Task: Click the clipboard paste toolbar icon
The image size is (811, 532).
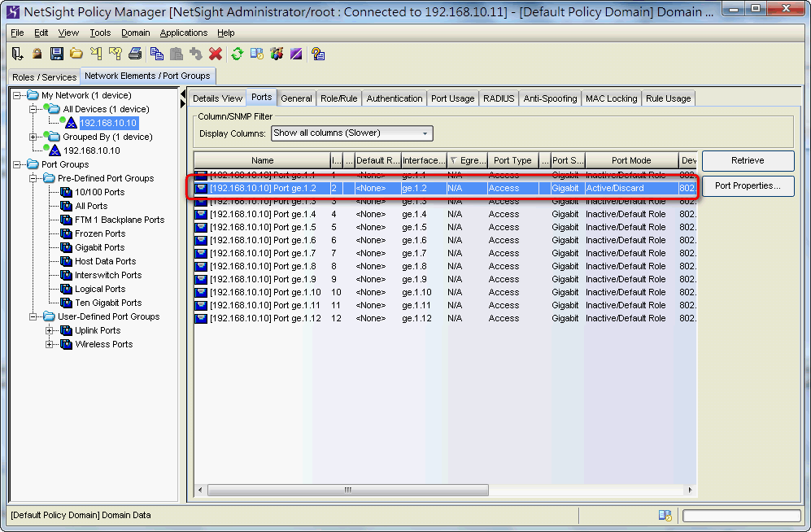Action: [x=177, y=53]
